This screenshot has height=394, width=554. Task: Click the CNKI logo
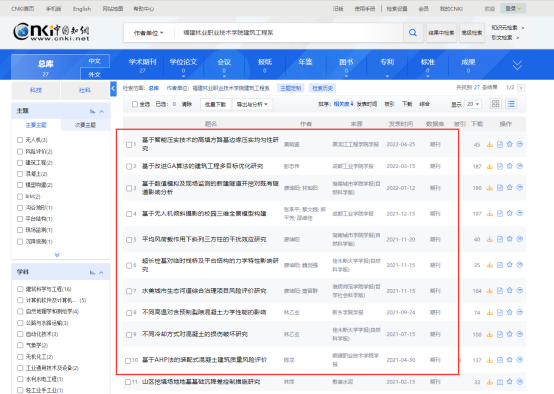point(52,32)
